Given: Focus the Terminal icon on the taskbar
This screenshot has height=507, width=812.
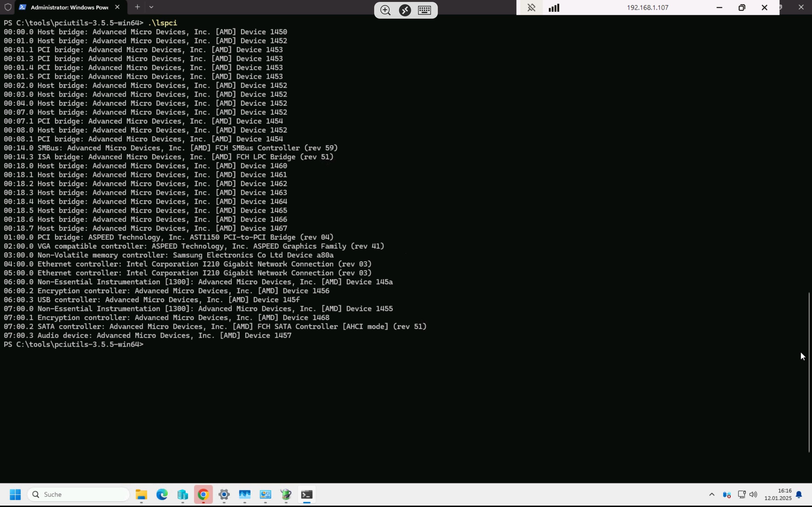Looking at the screenshot, I should (x=307, y=494).
